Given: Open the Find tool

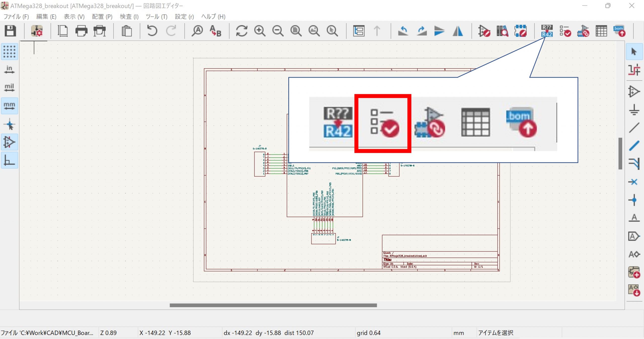Looking at the screenshot, I should [197, 31].
